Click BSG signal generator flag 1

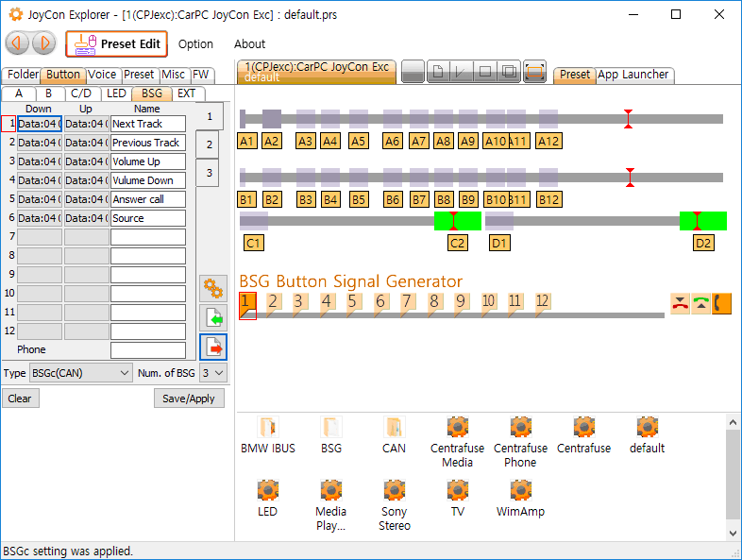coord(247,304)
